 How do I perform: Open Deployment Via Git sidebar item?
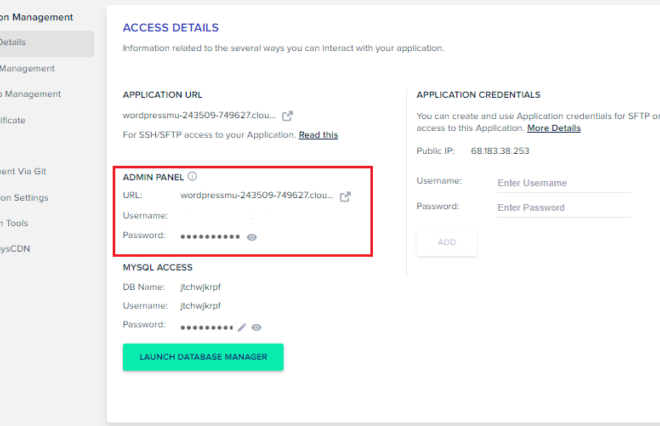coord(23,171)
